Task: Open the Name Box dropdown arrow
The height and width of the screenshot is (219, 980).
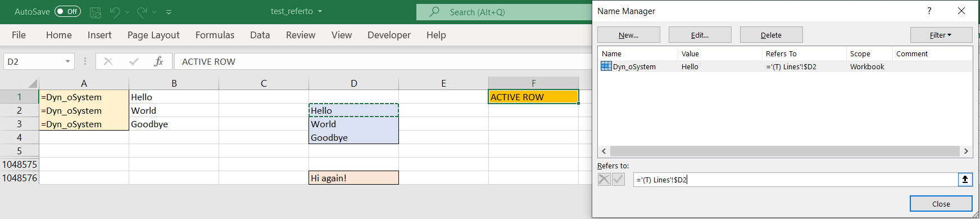Action: [67, 61]
